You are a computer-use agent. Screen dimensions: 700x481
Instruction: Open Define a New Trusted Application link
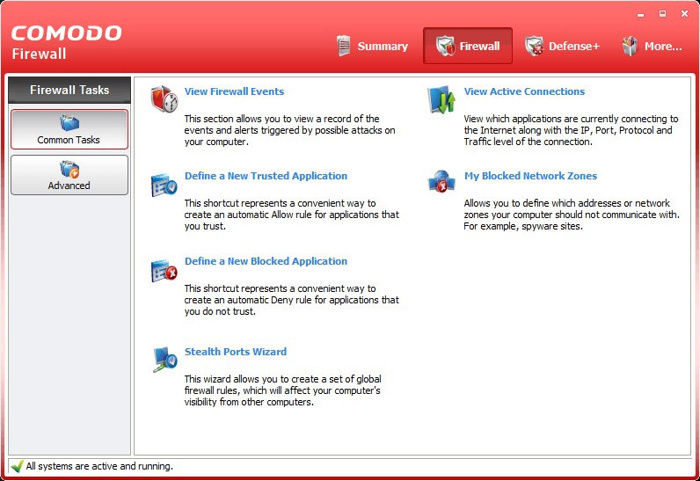(266, 176)
